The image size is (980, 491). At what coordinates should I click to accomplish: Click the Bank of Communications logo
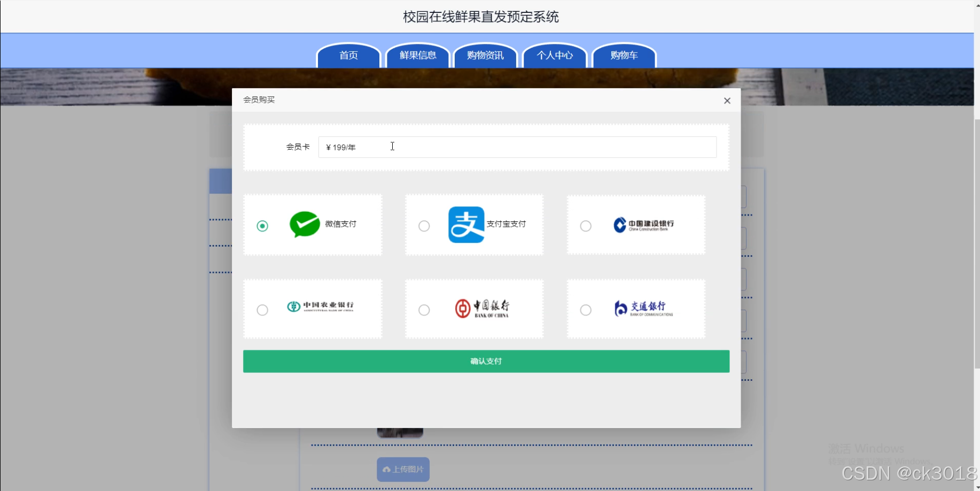643,309
